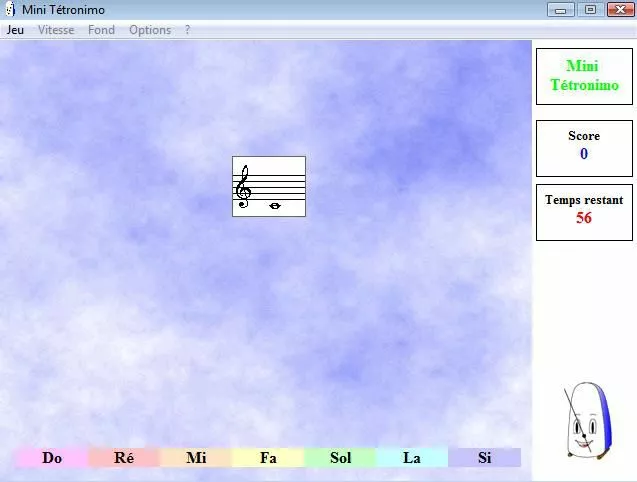Choose the Si note button

point(485,458)
